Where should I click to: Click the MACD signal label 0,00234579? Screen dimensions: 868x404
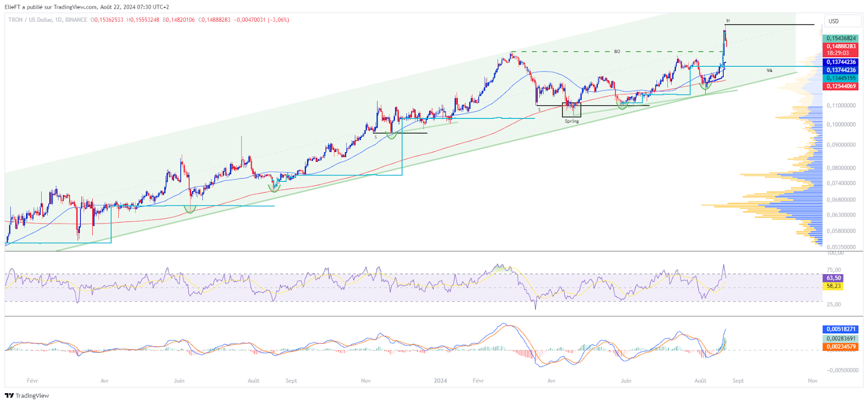point(841,346)
